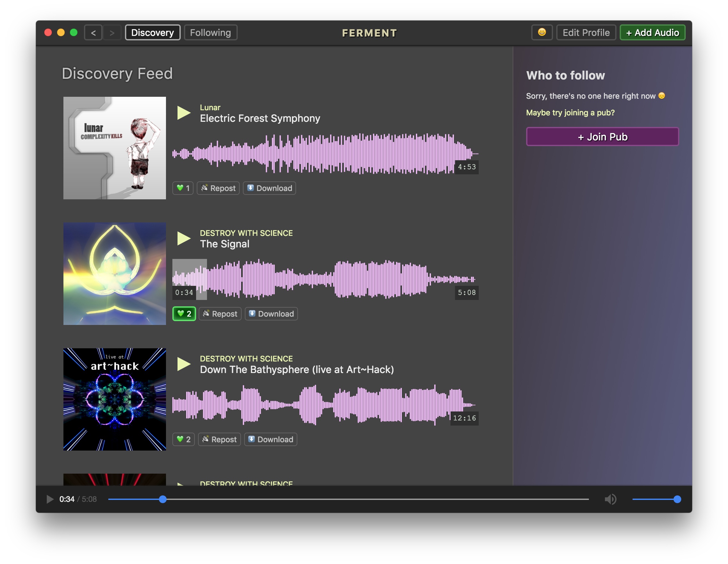Switch to the Following tab
This screenshot has width=728, height=564.
point(211,33)
